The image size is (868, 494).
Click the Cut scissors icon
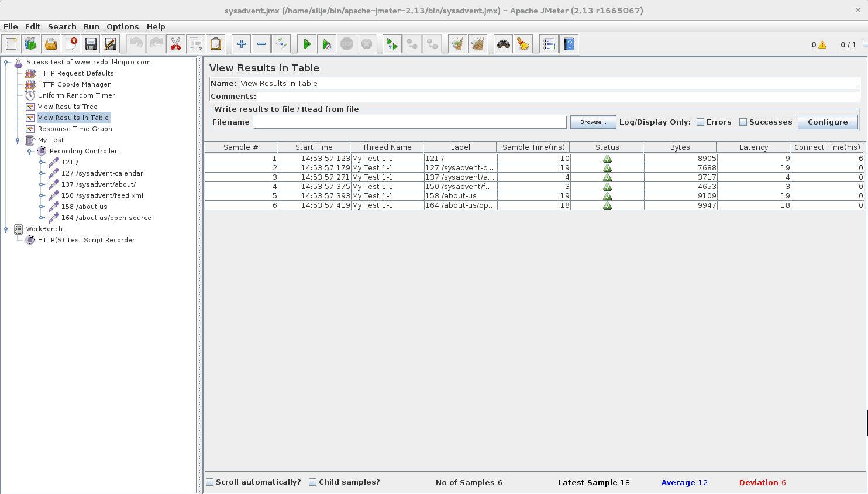175,44
